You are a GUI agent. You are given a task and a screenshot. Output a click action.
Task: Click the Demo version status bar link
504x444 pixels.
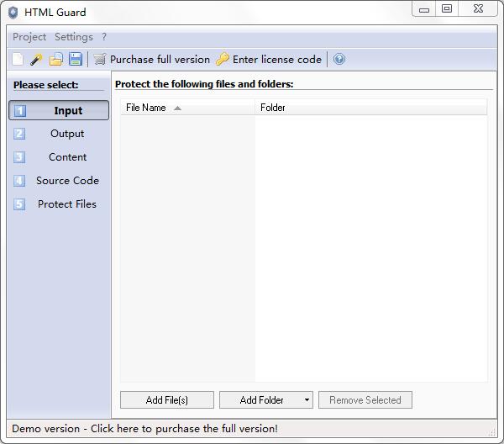[x=145, y=429]
